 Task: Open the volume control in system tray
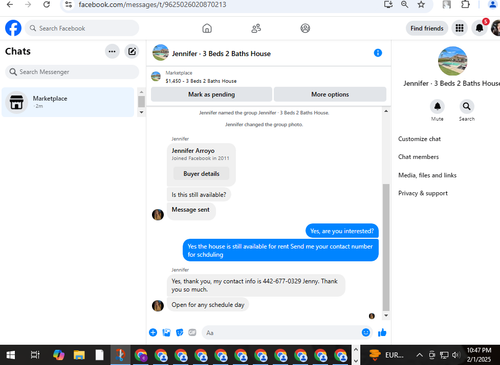pyautogui.click(x=456, y=355)
